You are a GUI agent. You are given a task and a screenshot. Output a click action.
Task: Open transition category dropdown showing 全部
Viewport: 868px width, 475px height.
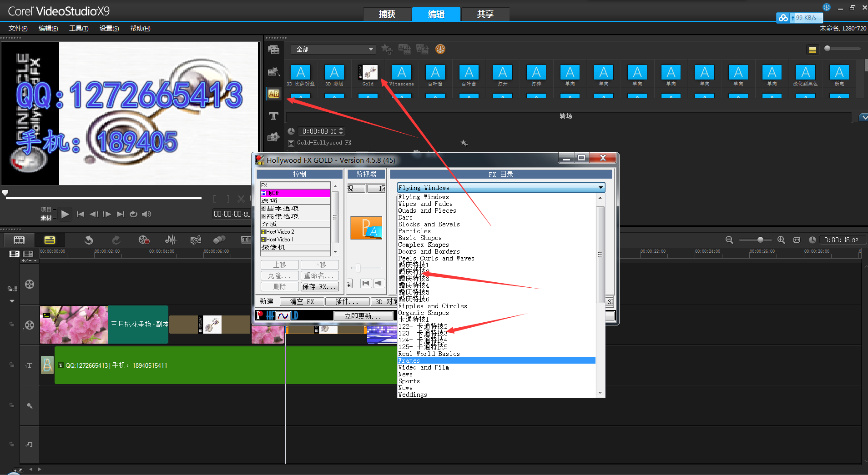coord(334,50)
